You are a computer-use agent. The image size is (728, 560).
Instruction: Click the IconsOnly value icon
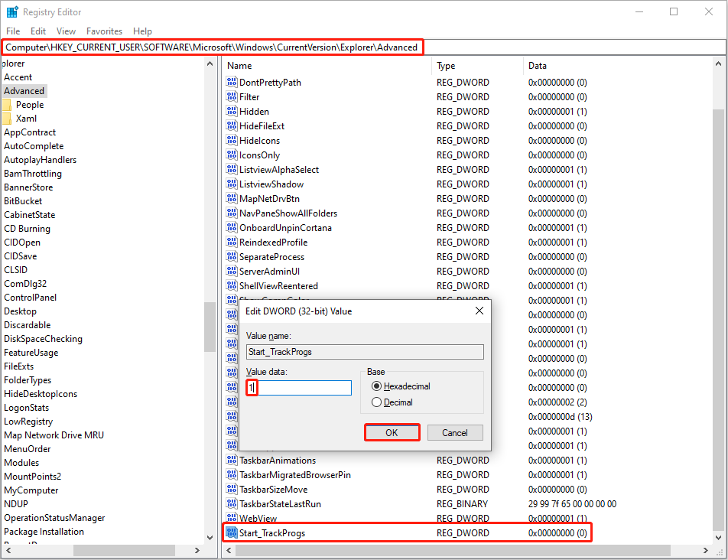tap(232, 155)
